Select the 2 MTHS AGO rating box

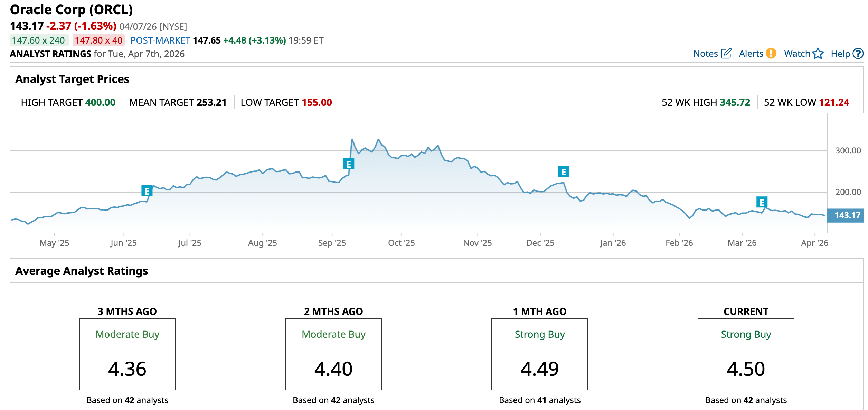click(333, 354)
